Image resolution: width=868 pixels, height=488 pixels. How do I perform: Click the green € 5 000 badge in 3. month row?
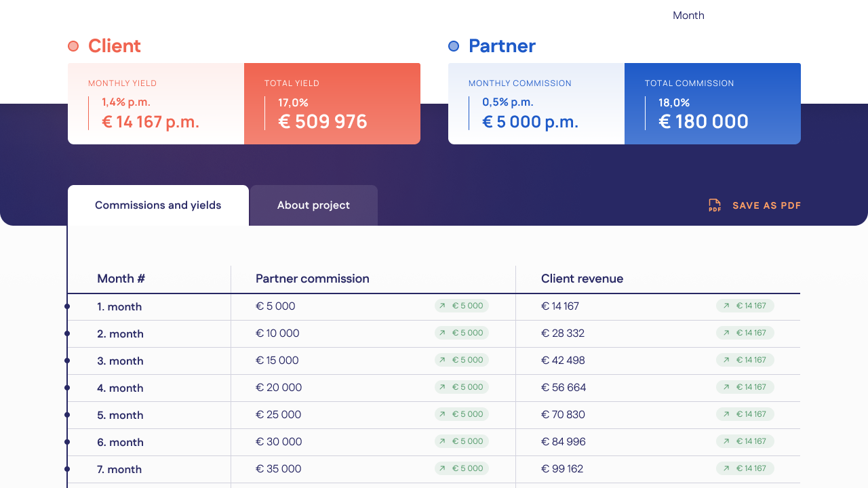coord(462,360)
